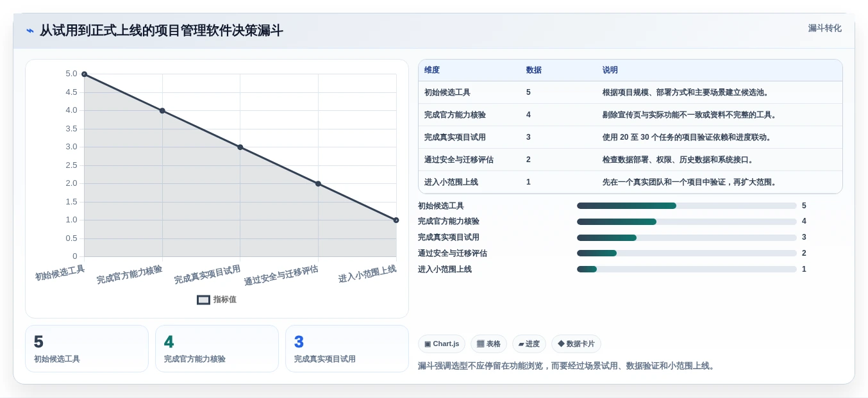Click the x-axis label 初始候选工具 on chart

(60, 273)
